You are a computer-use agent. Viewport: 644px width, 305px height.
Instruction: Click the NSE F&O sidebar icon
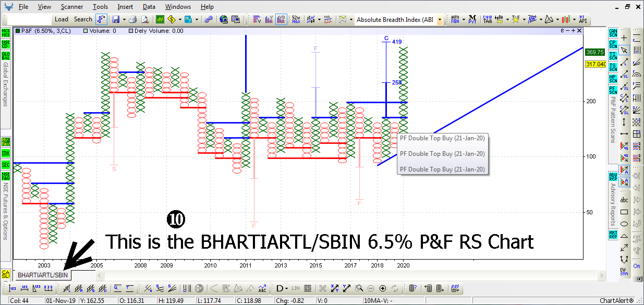5,177
